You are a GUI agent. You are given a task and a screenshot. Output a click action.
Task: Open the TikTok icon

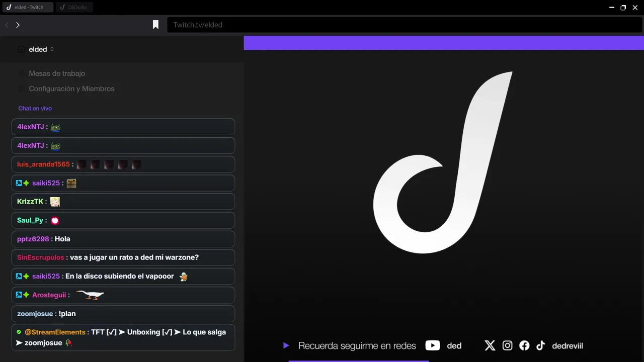pyautogui.click(x=541, y=345)
